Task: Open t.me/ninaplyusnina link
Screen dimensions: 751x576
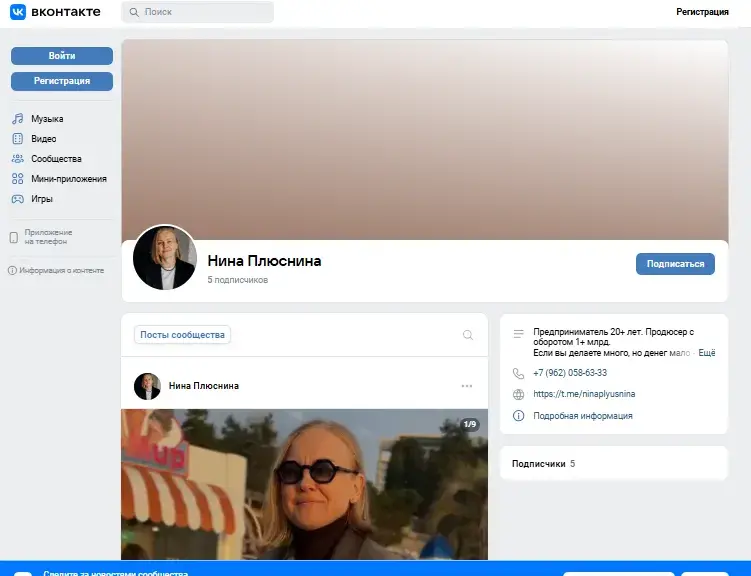Action: (x=584, y=394)
